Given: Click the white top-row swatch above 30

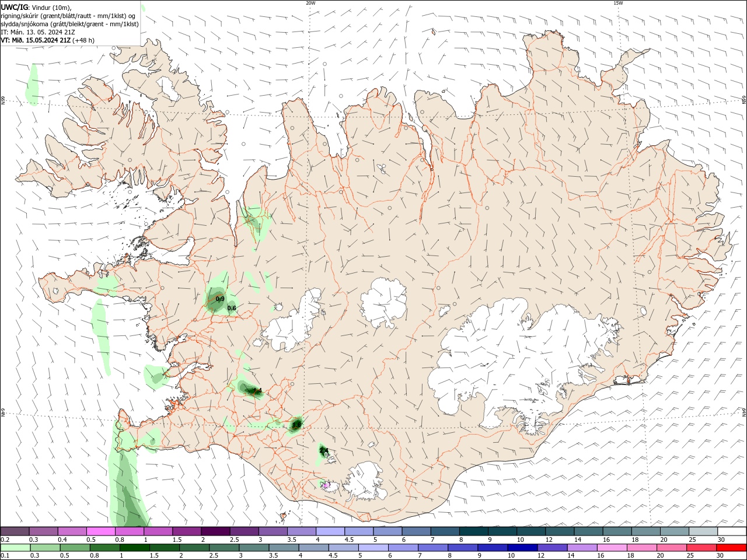Looking at the screenshot, I should pyautogui.click(x=732, y=531).
